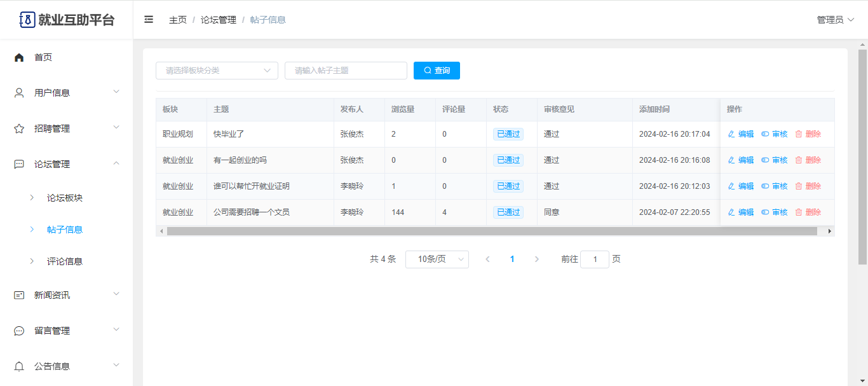Screen dimensions: 868x386
Task: Open 论坛板块 in the sidebar
Action: click(65, 198)
